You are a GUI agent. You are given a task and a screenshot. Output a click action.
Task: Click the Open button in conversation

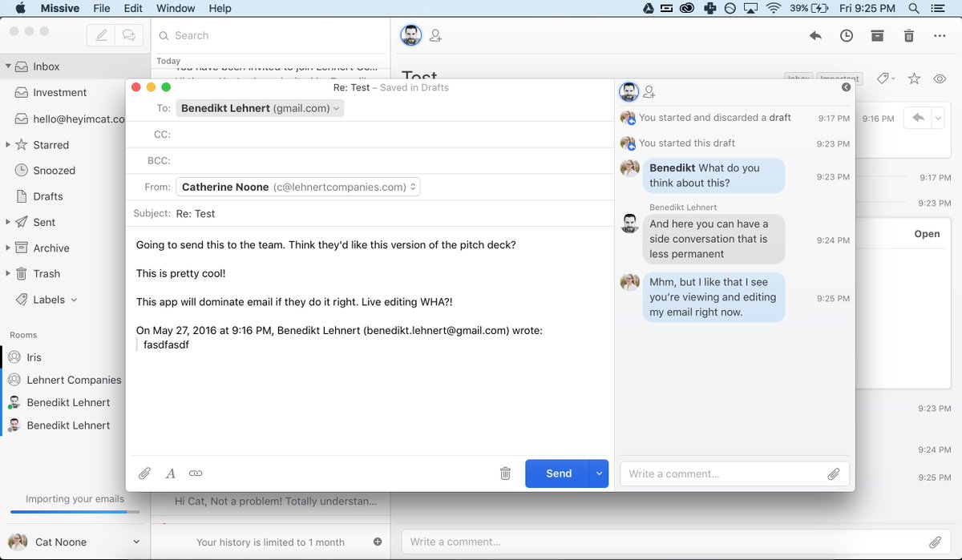click(x=927, y=234)
